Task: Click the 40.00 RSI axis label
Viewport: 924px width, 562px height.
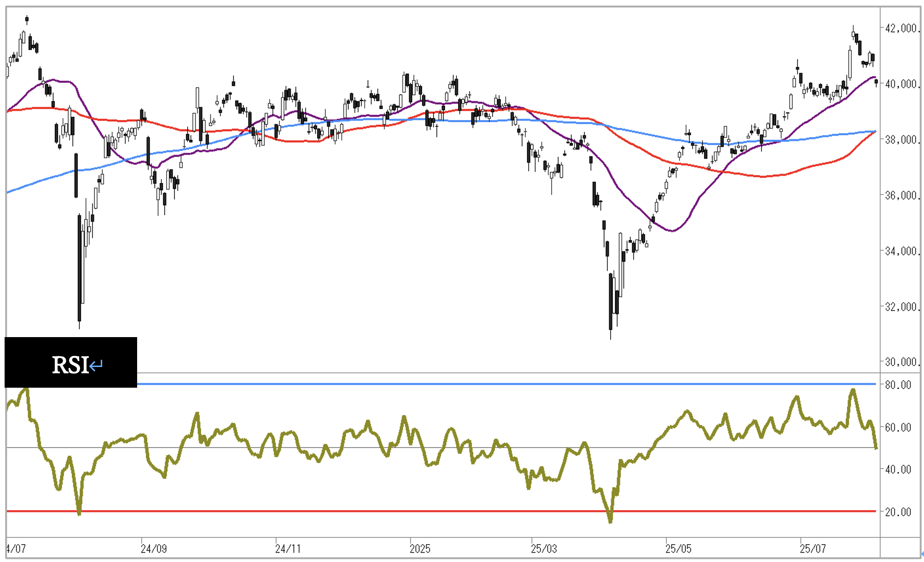Action: pyautogui.click(x=898, y=470)
